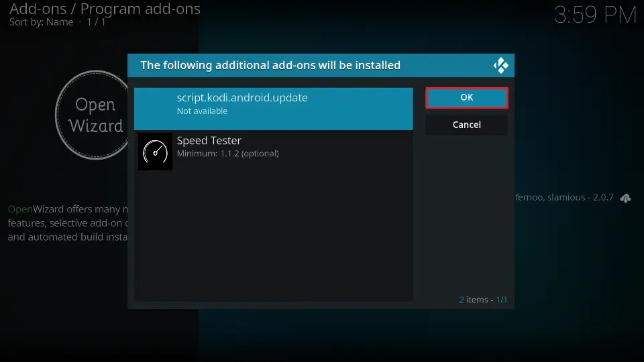Click the Sort by: Name label
Screen dimensions: 644x362
point(41,22)
